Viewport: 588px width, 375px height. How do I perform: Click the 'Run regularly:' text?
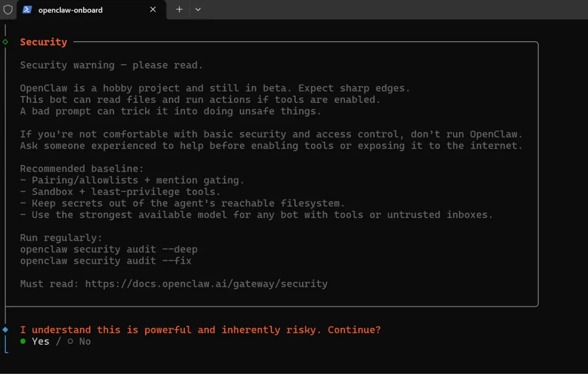61,238
